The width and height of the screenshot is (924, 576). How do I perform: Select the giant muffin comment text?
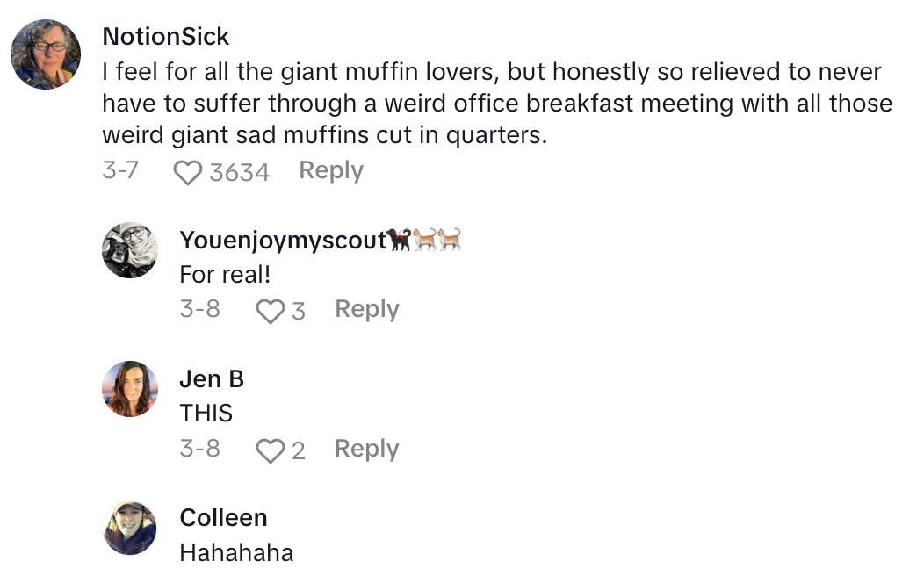pos(496,104)
